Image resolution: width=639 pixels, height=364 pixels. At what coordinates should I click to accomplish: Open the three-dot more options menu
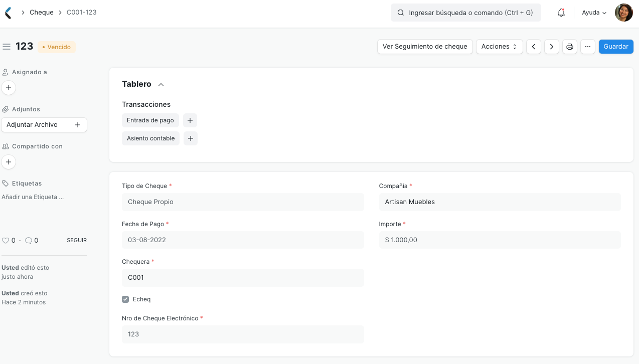pyautogui.click(x=588, y=47)
